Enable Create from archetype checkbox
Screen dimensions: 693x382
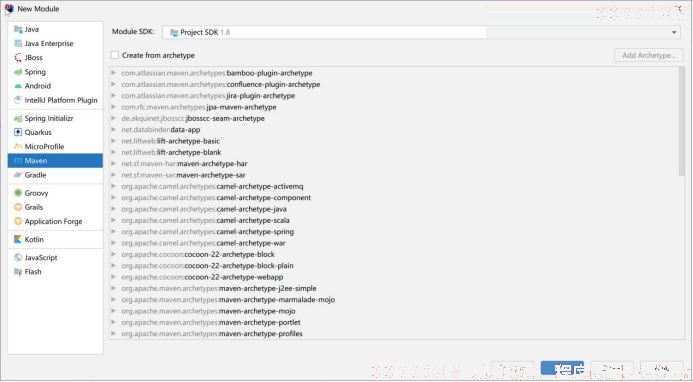(x=115, y=55)
